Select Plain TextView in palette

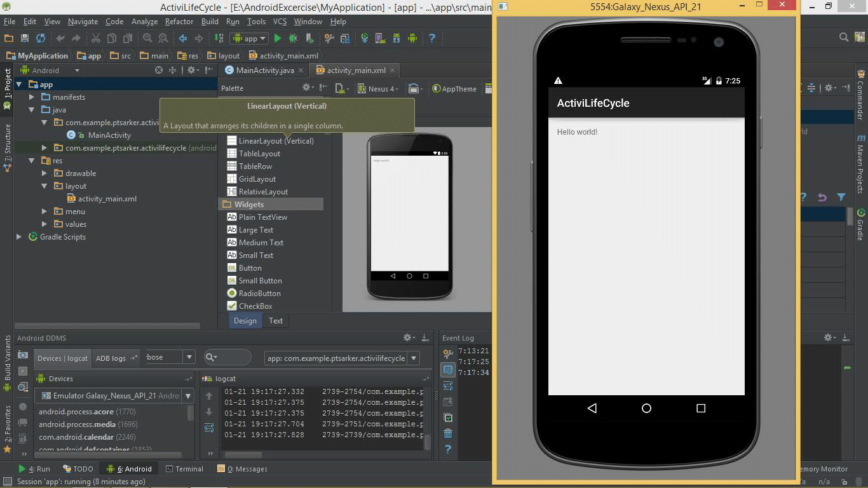[257, 217]
